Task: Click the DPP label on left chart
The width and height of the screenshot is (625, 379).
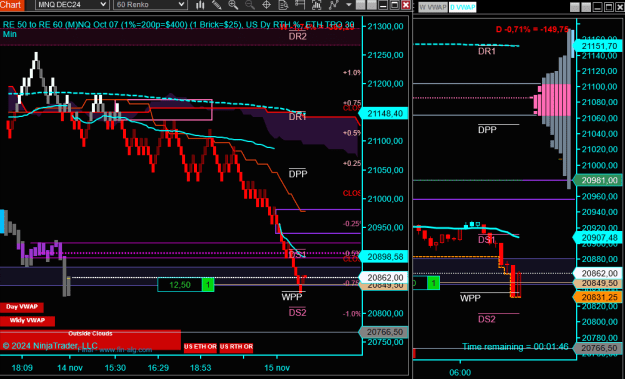Action: pos(298,174)
